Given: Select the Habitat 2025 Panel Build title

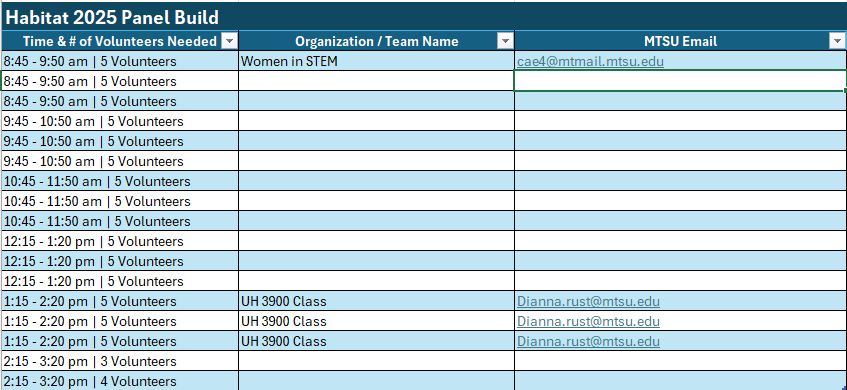Looking at the screenshot, I should 111,18.
